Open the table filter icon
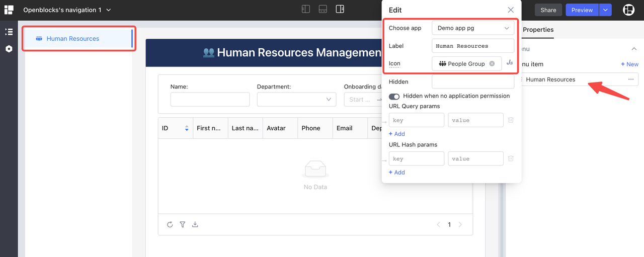Viewport: 644px width, 257px height. [x=183, y=224]
